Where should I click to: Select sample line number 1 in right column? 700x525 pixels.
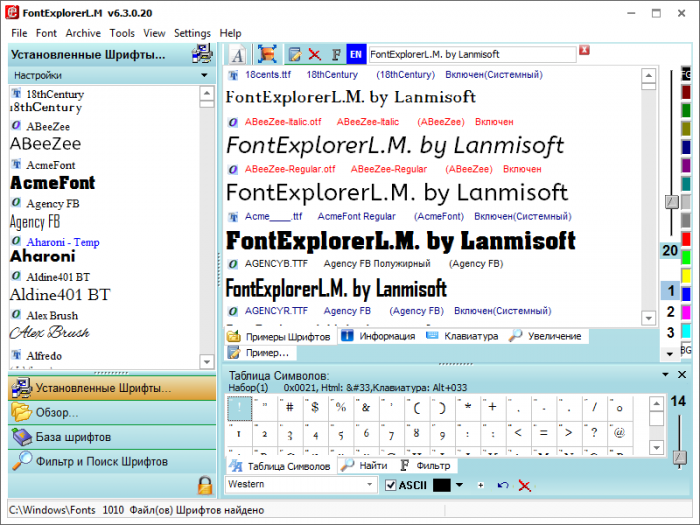(x=670, y=291)
